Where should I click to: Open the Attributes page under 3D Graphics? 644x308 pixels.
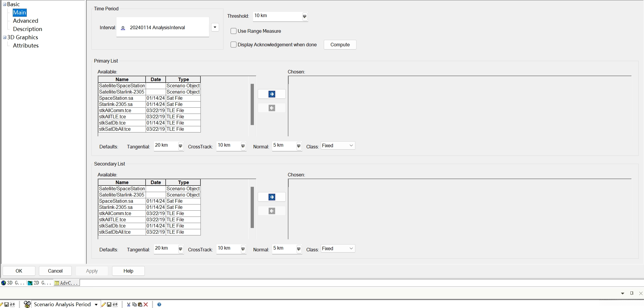tap(26, 45)
